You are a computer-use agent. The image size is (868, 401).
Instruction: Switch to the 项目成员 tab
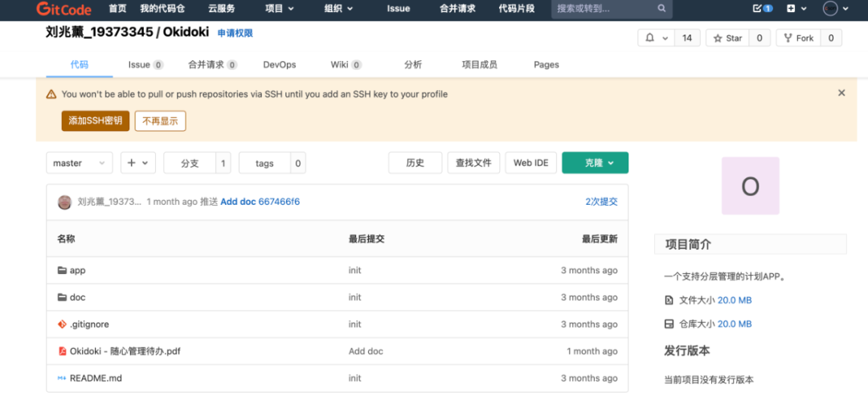point(479,64)
